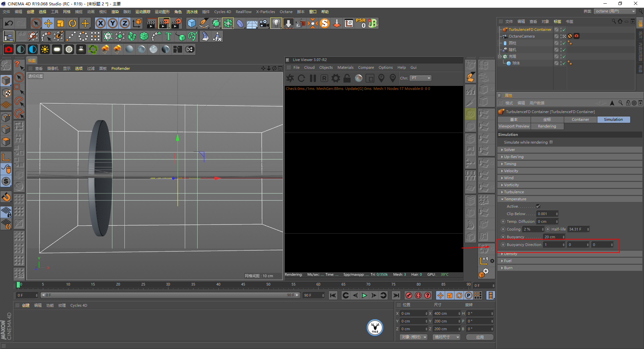Viewport: 644px width, 349px height.
Task: Expand the Velocity section
Action: (x=570, y=171)
